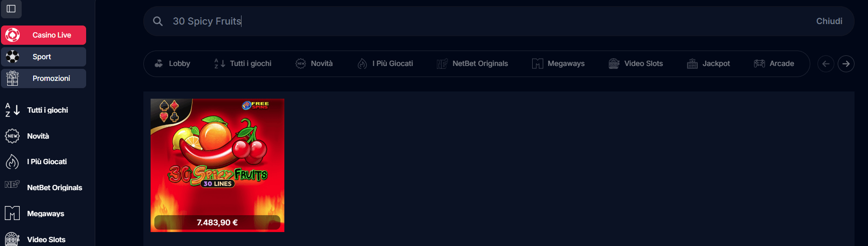Select the Jackpot tab label
The height and width of the screenshot is (246, 868).
716,64
